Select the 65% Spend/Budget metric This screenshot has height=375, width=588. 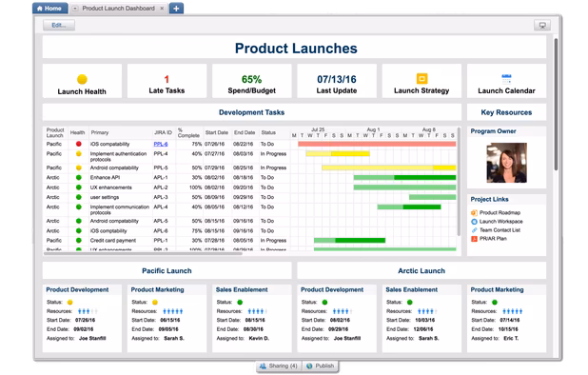coord(251,80)
